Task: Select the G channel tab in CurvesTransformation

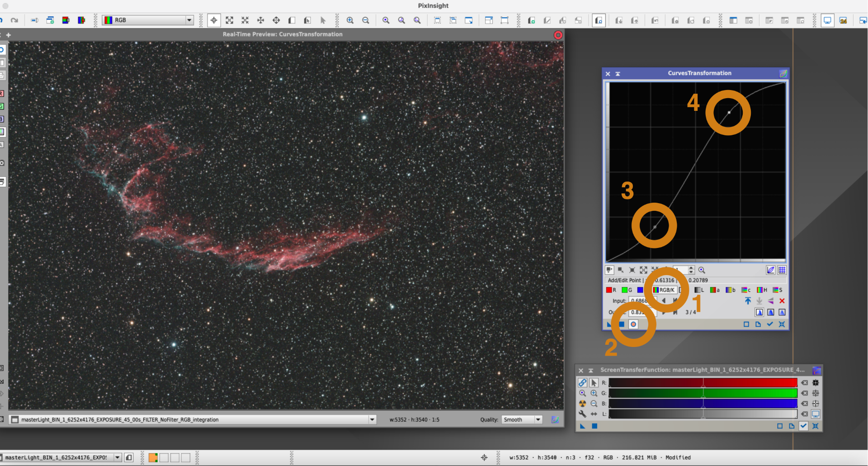Action: pos(627,290)
